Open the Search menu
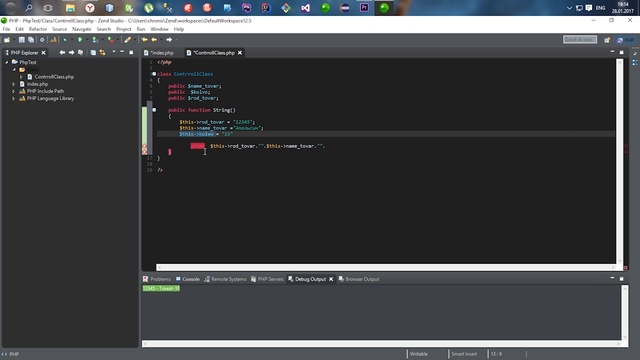The width and height of the screenshot is (640, 360). tap(103, 29)
